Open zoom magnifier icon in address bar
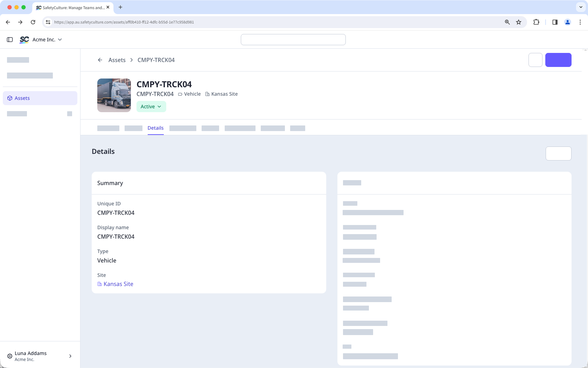 (x=507, y=22)
